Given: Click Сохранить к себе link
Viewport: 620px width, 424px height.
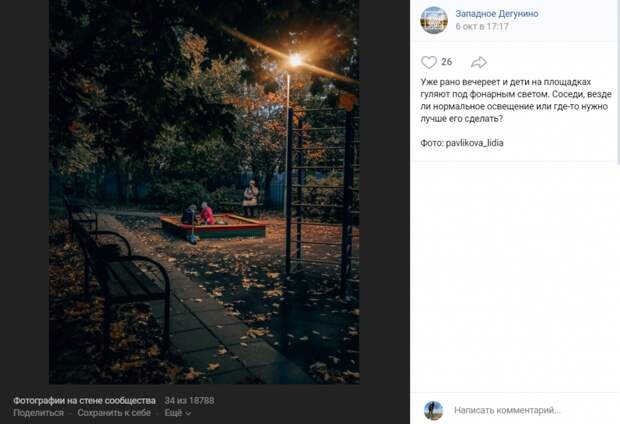Looking at the screenshot, I should 114,413.
